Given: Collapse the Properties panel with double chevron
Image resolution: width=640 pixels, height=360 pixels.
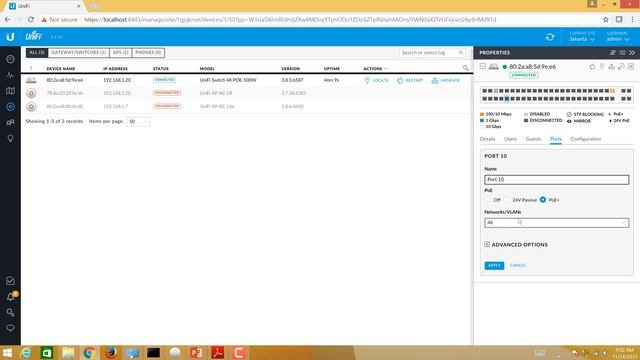Looking at the screenshot, I should 632,53.
